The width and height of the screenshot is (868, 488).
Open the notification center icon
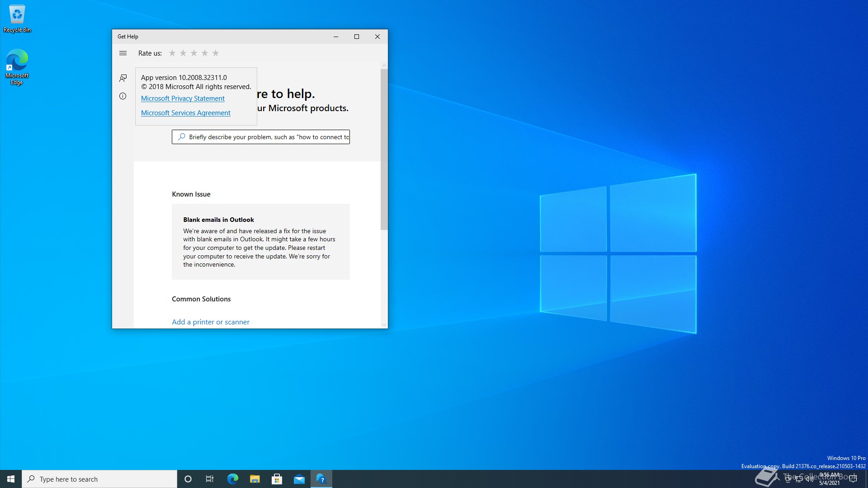tap(853, 479)
